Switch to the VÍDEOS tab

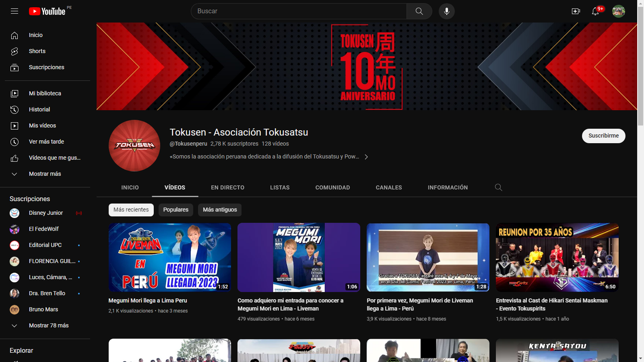175,187
